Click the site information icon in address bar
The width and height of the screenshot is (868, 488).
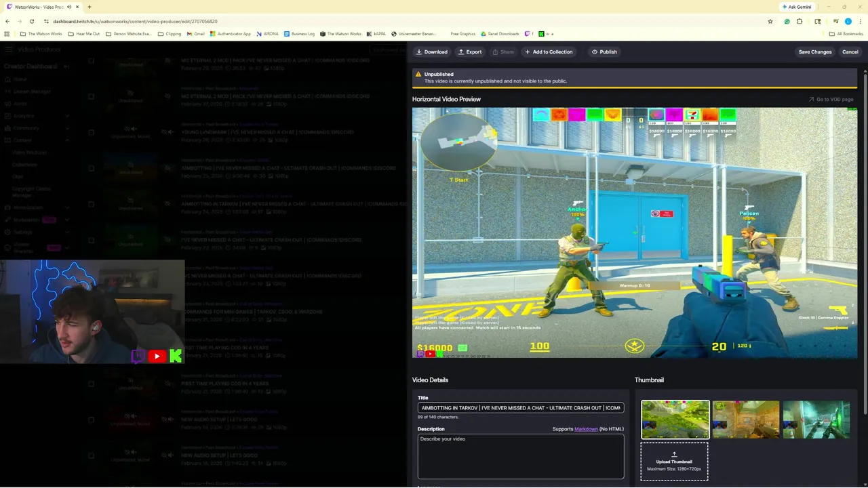pyautogui.click(x=46, y=22)
